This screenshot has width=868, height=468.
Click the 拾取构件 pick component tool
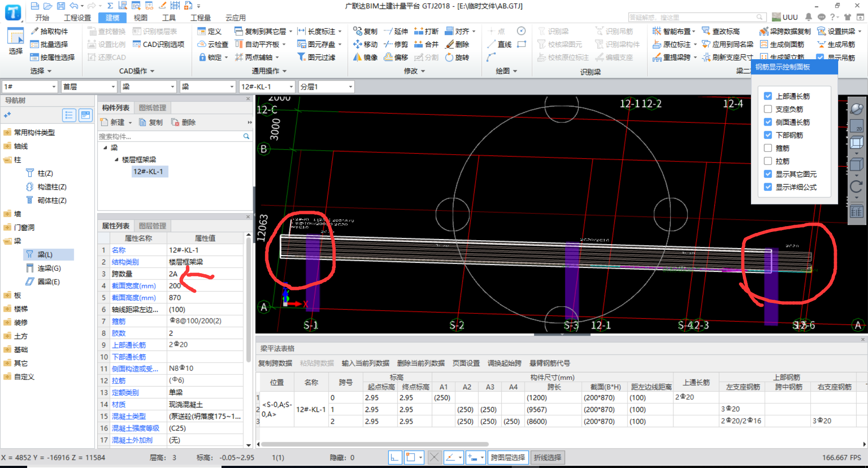click(x=49, y=31)
